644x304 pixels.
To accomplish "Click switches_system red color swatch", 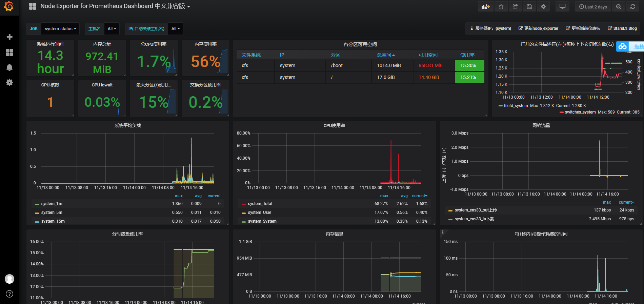I will click(x=561, y=112).
